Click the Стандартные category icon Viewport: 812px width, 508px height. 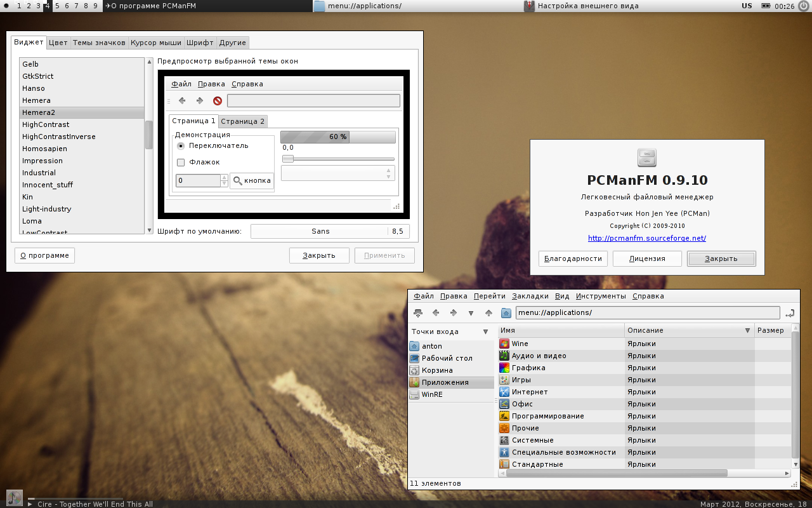504,464
